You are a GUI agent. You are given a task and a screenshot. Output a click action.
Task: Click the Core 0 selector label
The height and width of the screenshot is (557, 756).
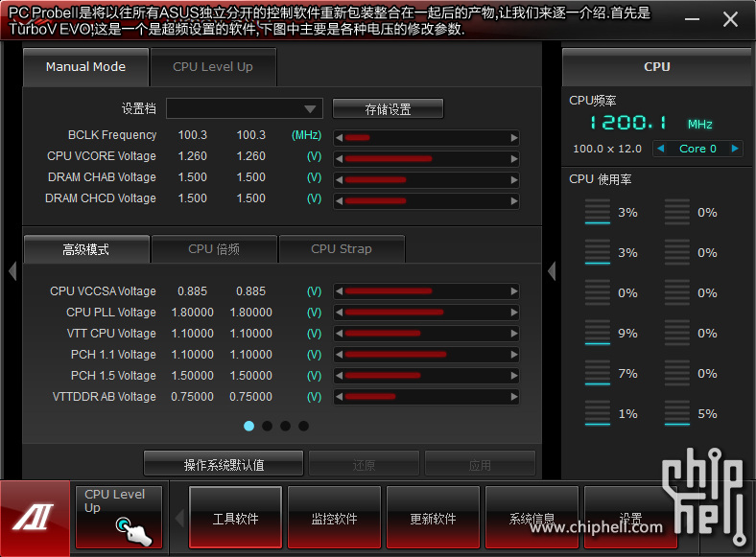[x=697, y=149]
